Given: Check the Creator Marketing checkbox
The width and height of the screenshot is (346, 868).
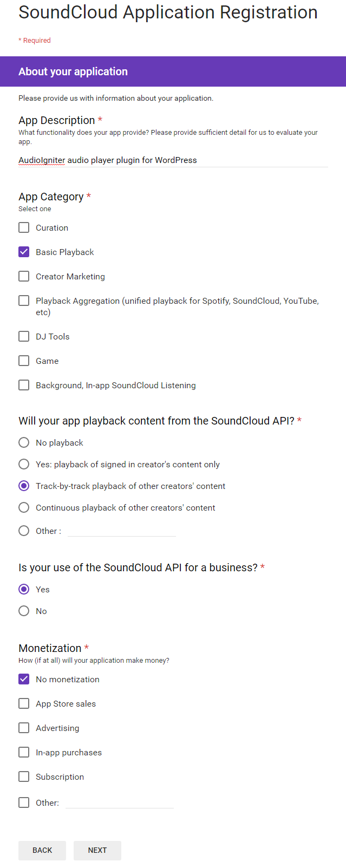Looking at the screenshot, I should point(24,276).
